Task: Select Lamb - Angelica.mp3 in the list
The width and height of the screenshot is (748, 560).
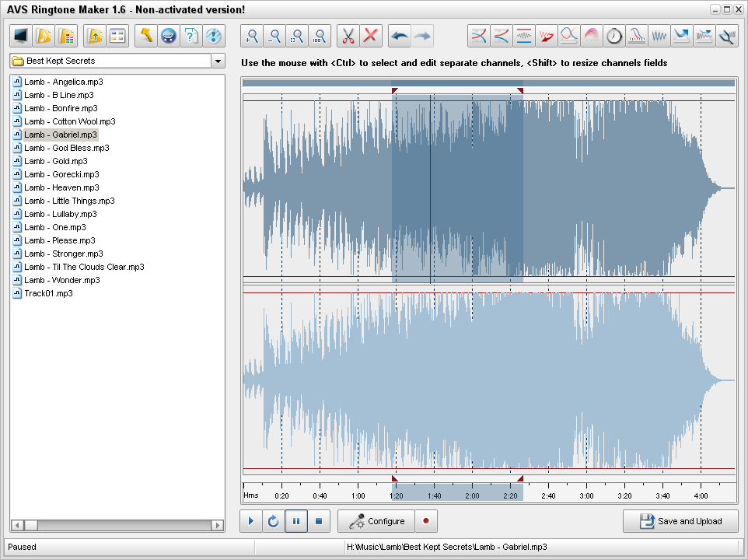Action: coord(64,82)
